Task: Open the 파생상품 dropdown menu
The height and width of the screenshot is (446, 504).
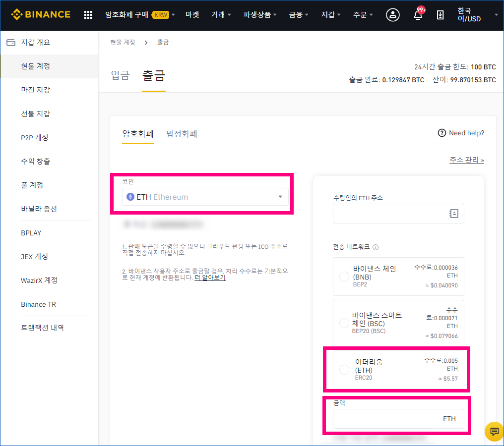Action: [258, 15]
